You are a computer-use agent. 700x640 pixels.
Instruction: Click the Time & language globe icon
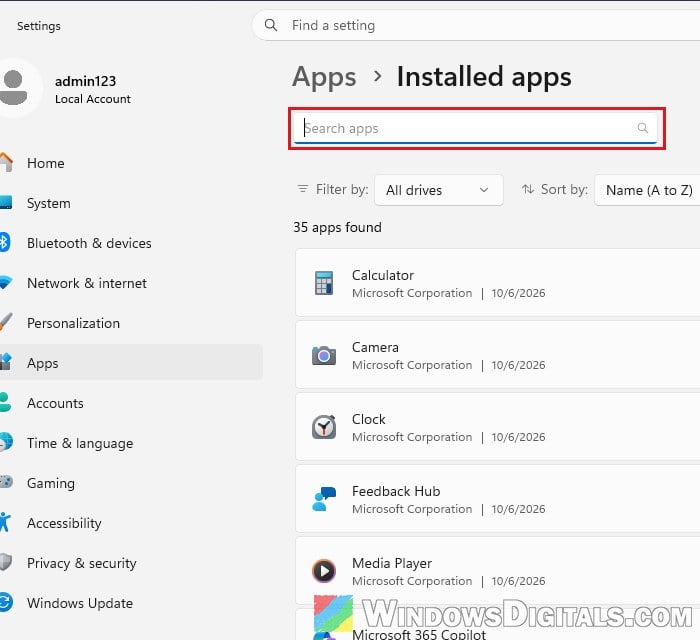(x=5, y=442)
